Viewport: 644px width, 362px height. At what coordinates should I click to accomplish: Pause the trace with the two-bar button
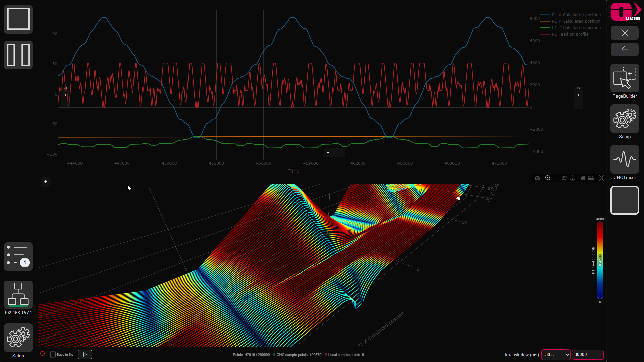18,55
